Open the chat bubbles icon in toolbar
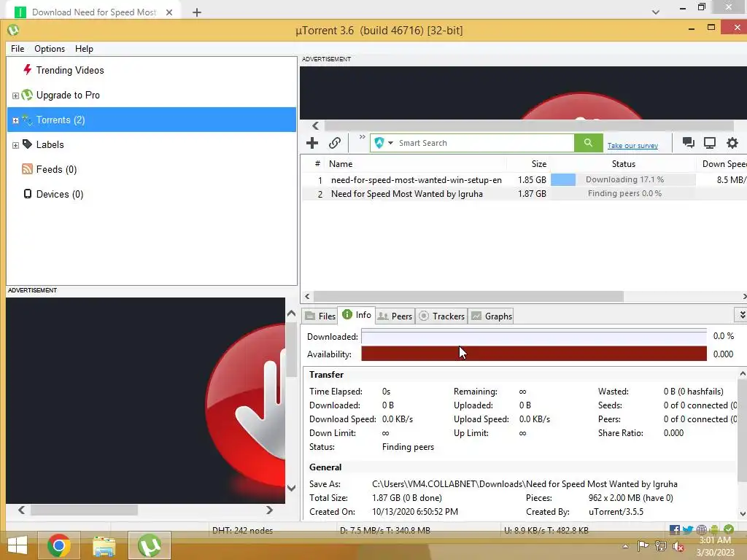747x560 pixels. click(689, 143)
